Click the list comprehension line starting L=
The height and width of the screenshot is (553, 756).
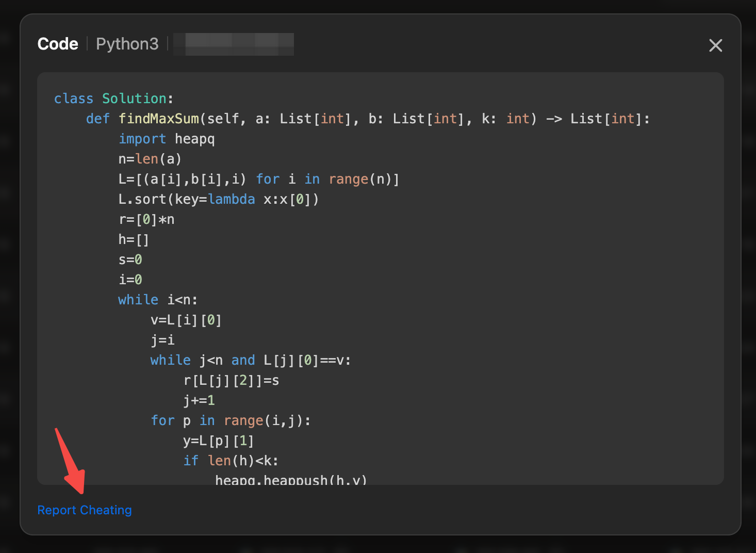click(258, 179)
